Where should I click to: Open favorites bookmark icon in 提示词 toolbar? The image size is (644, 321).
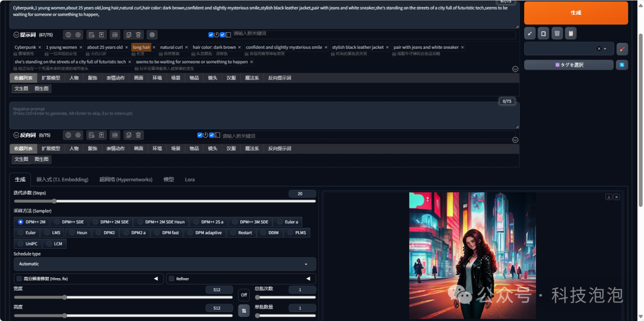coord(101,35)
